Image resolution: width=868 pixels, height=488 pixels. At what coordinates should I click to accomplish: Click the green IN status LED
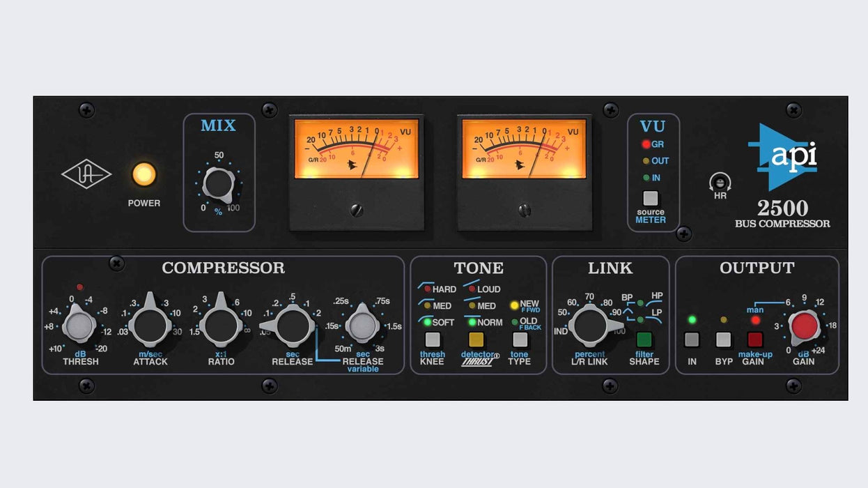coord(692,320)
